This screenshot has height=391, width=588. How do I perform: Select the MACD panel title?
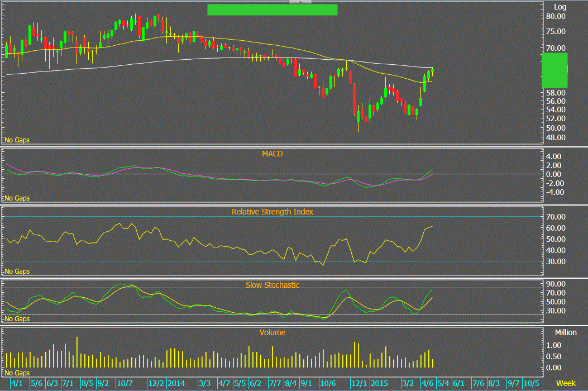click(273, 154)
